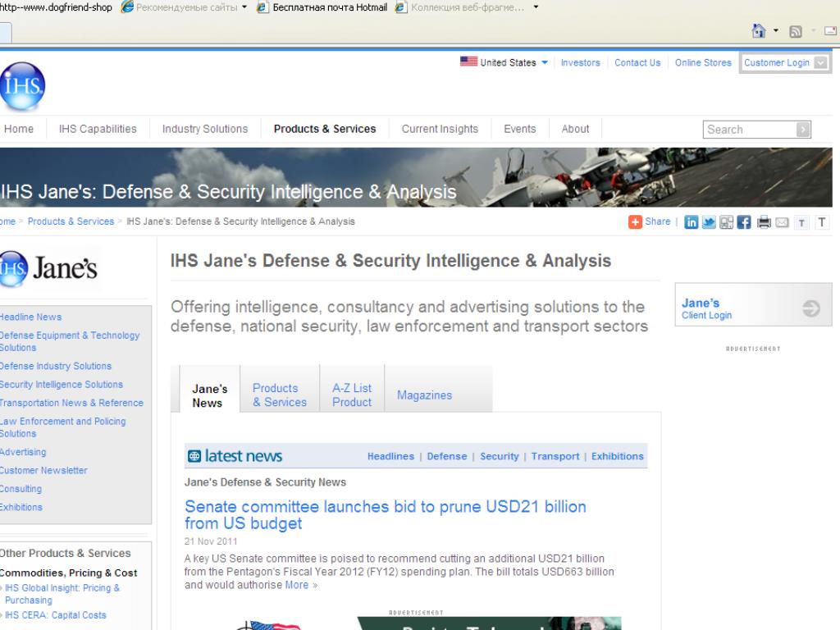Click the Products & Services breadcrumb link
The width and height of the screenshot is (840, 630).
pos(71,221)
